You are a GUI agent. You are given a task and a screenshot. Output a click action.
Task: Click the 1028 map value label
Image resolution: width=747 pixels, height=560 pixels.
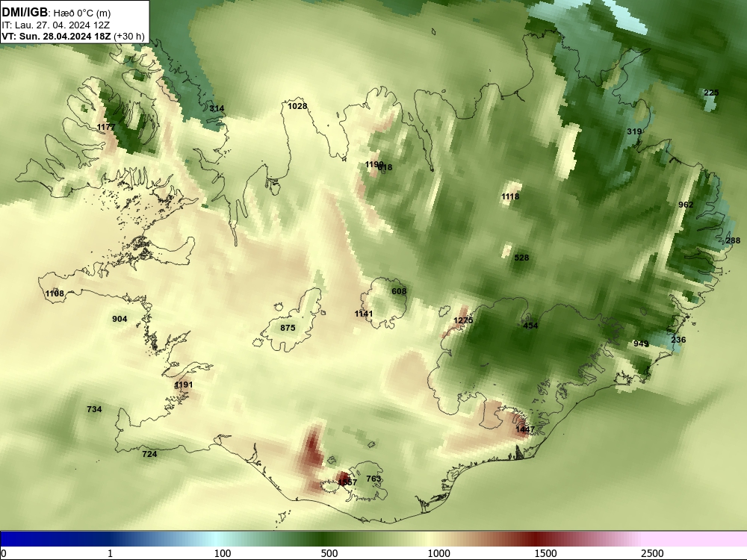click(297, 106)
